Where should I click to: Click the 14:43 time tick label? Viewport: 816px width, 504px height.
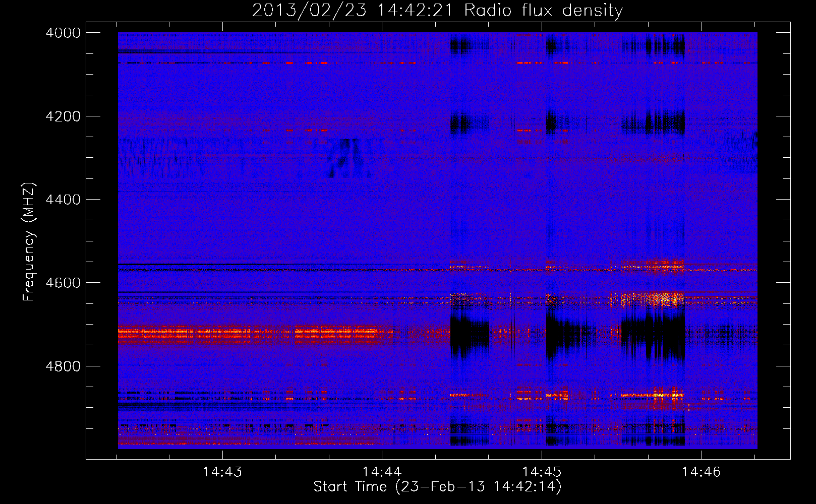click(222, 472)
